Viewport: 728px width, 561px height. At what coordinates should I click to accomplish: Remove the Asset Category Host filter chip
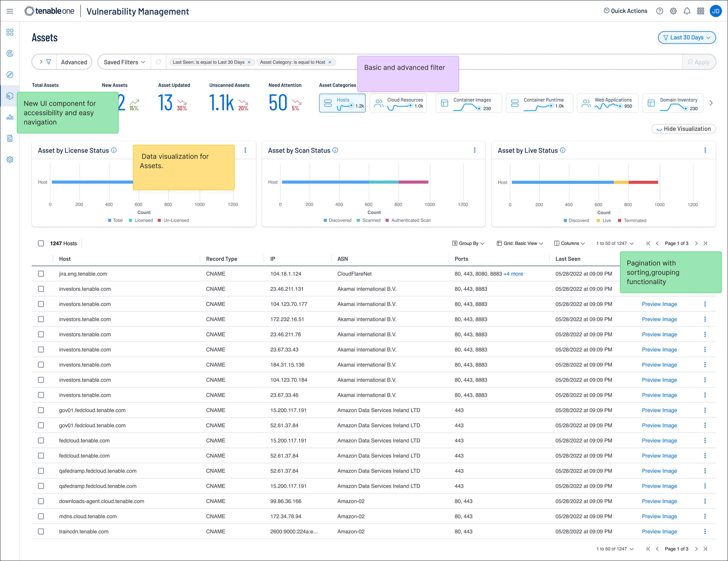[x=330, y=62]
